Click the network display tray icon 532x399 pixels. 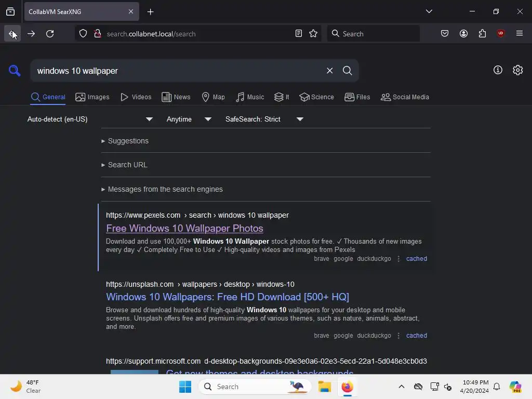[x=434, y=387]
